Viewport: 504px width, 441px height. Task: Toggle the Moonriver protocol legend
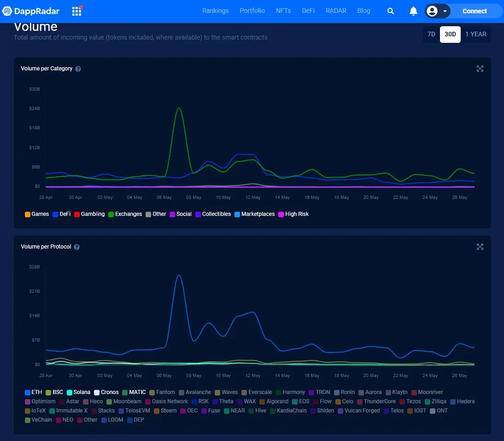(427, 393)
